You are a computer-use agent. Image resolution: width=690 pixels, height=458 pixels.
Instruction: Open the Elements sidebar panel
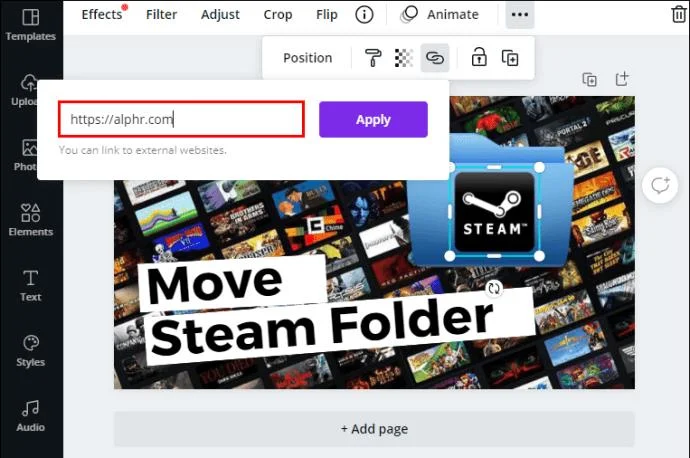point(30,220)
